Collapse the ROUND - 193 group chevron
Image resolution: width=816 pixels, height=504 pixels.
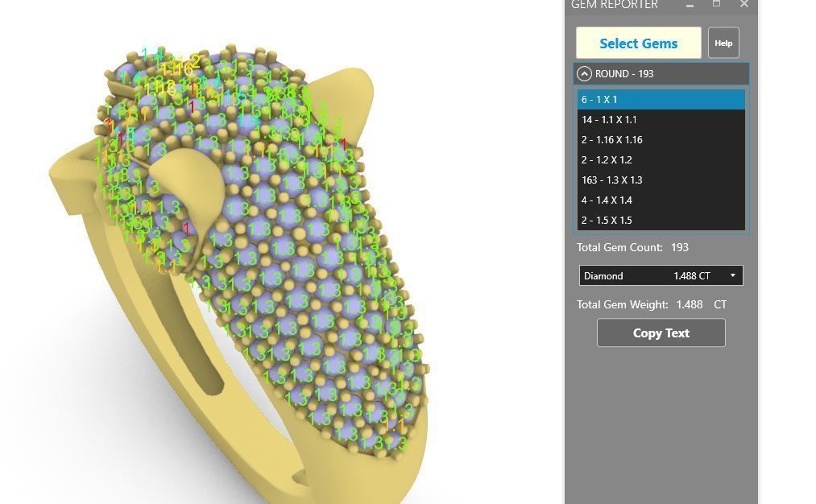tap(584, 74)
